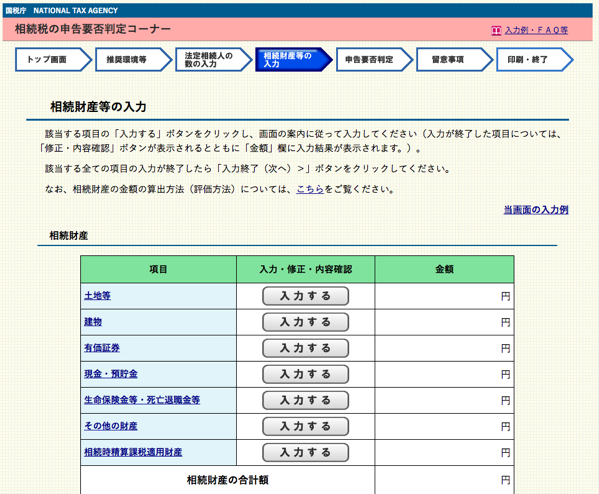Viewport: 599px width, 494px height.
Task: Click the 相続財産 section heading
Action: (69, 236)
